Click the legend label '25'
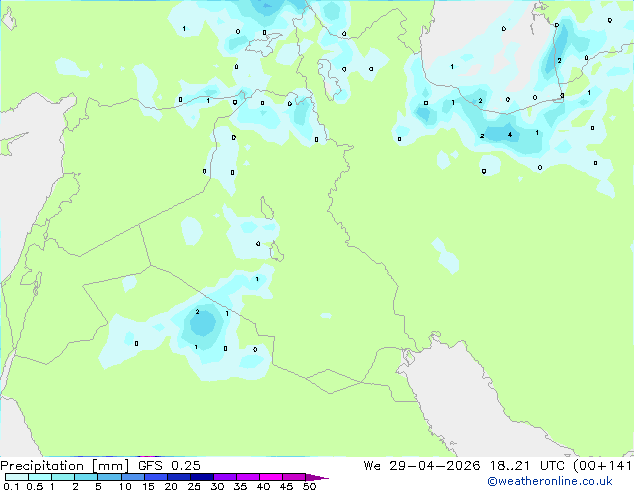 pyautogui.click(x=194, y=486)
